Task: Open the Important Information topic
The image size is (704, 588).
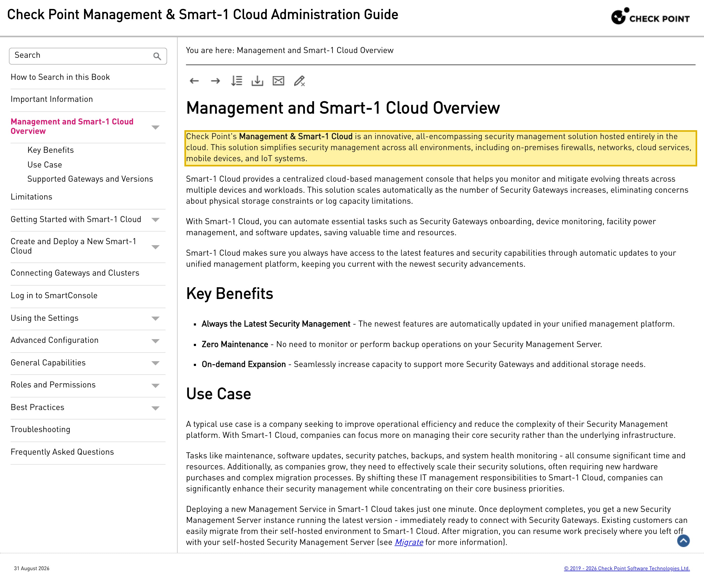Action: tap(52, 99)
